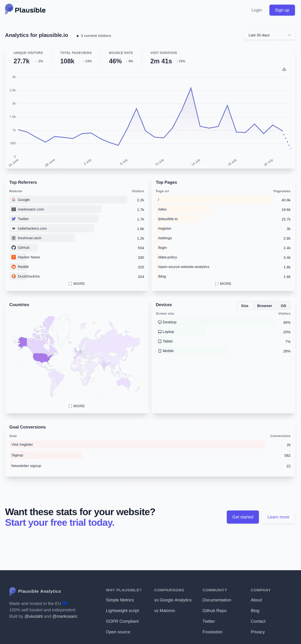Click the @markosaric author link
This screenshot has width=301, height=644.
tap(65, 616)
